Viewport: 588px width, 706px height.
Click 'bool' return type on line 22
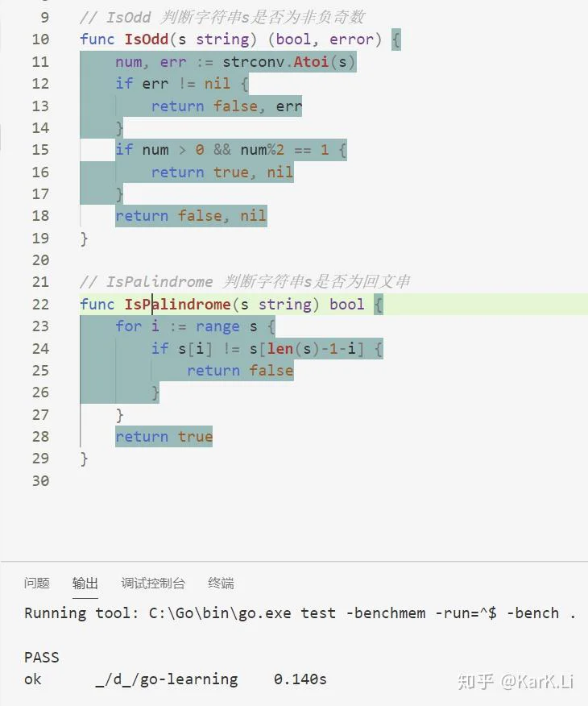346,305
